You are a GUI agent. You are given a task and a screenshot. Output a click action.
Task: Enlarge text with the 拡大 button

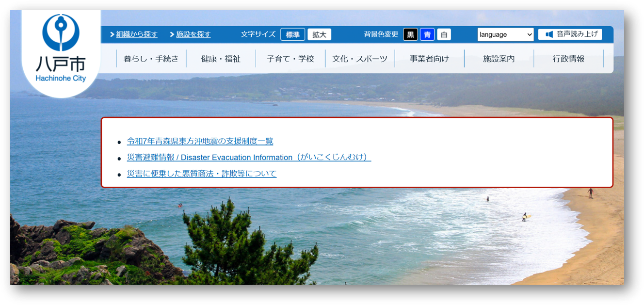coord(319,34)
